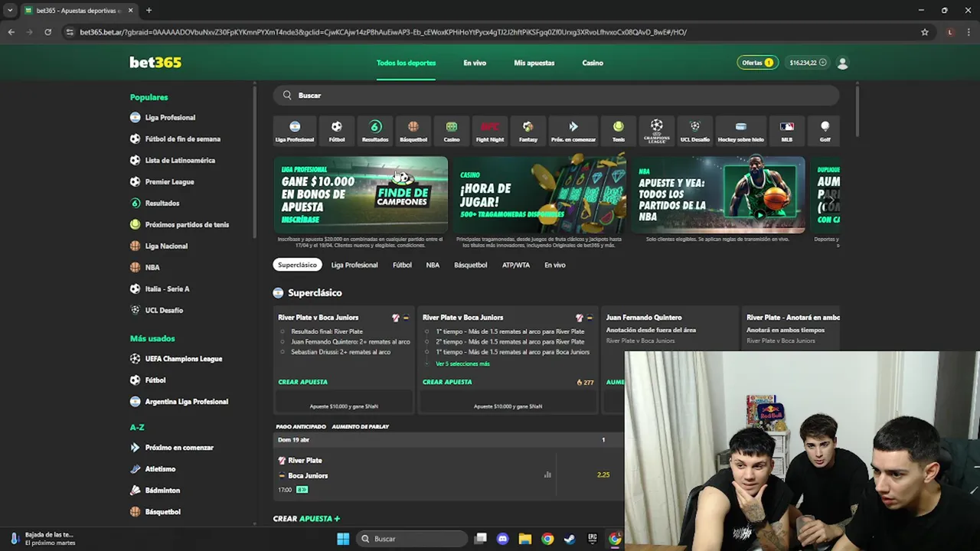Click the Windows taskbar Buscar box
The height and width of the screenshot is (551, 980).
[412, 539]
